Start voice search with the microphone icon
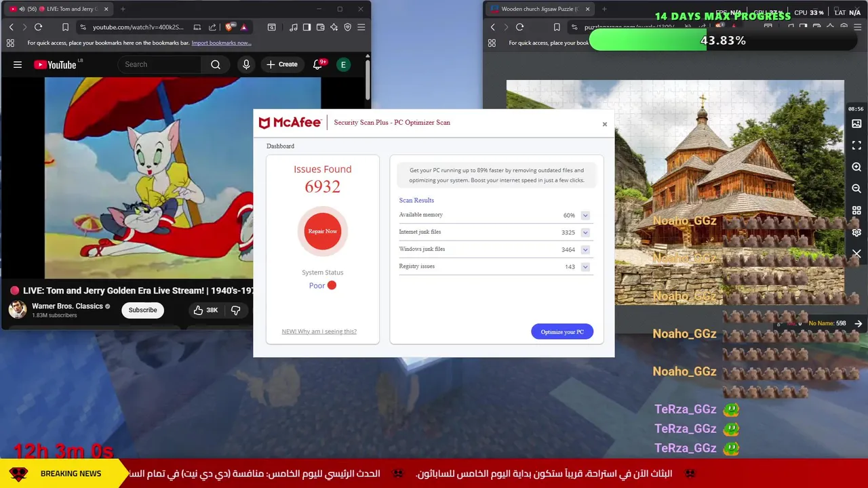868x488 pixels. pyautogui.click(x=246, y=64)
